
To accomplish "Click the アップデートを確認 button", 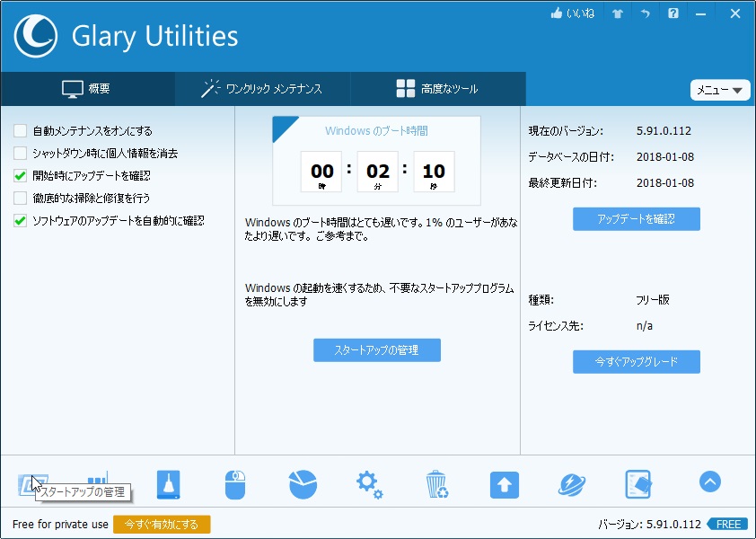I will [636, 218].
